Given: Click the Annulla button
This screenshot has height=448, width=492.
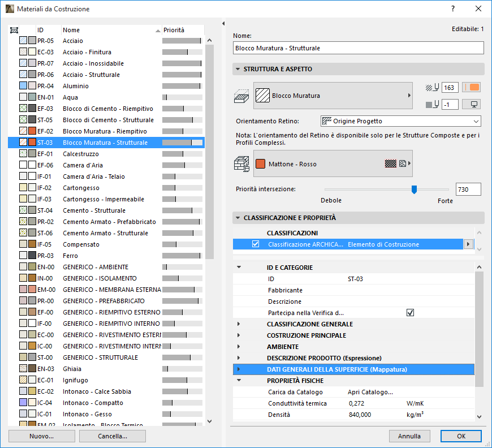Looking at the screenshot, I should 409,436.
